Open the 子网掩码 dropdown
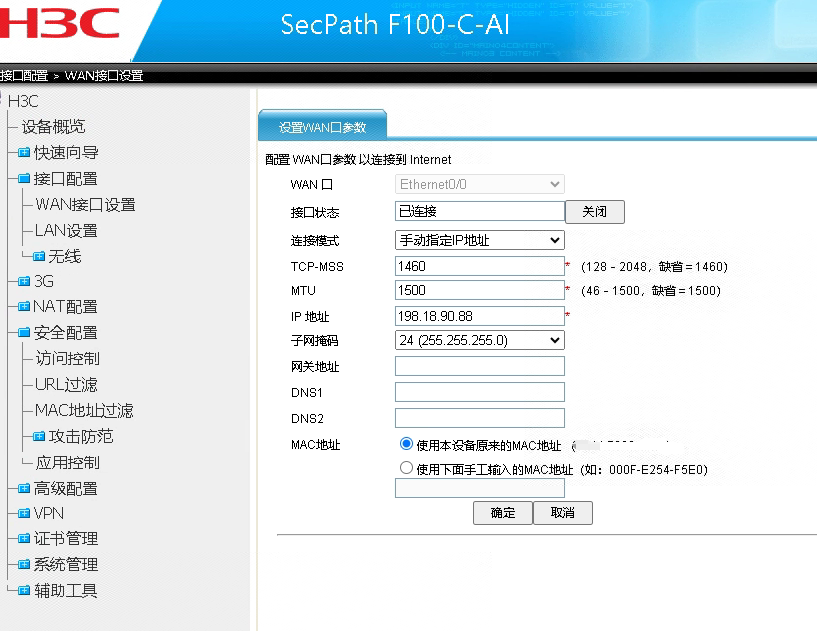Screen dimensions: 817x631 coord(479,340)
